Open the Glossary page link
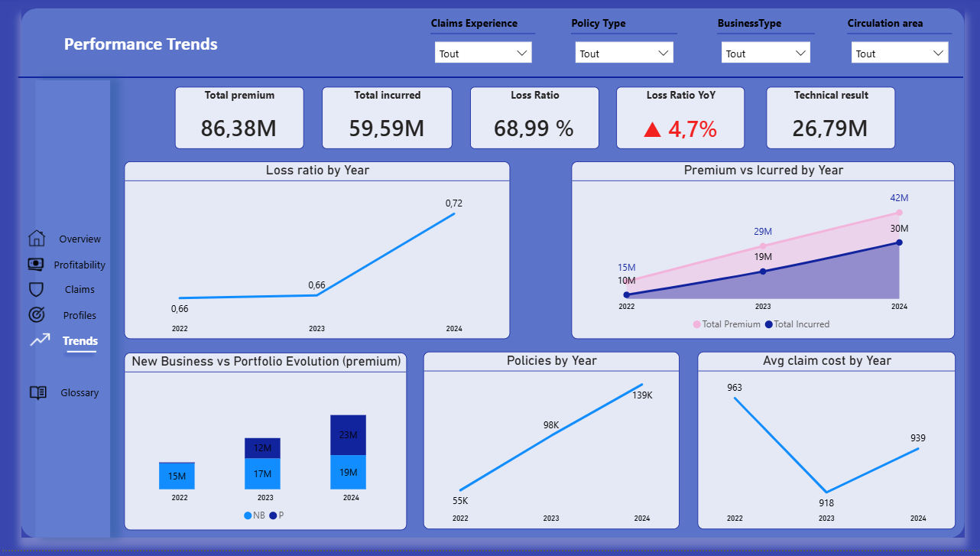Image resolution: width=980 pixels, height=556 pixels. (80, 392)
